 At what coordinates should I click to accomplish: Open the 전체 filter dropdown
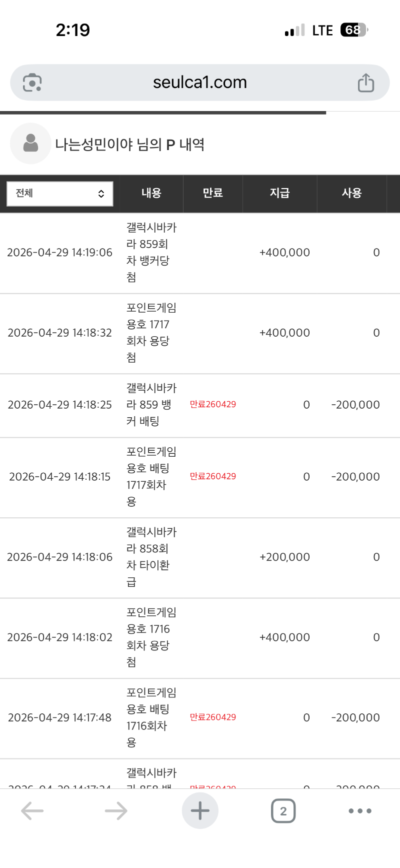60,194
